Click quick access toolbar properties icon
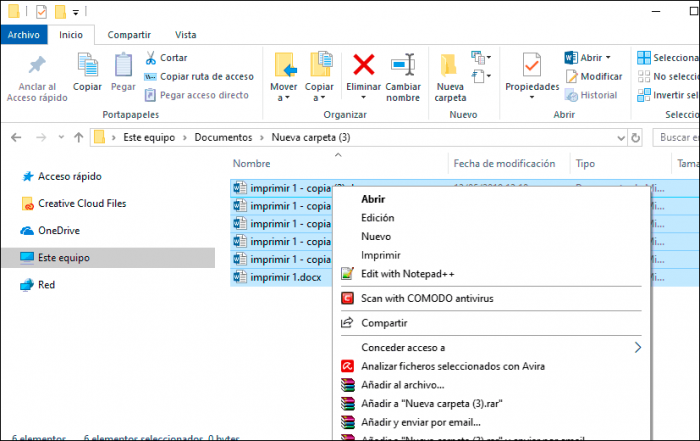The height and width of the screenshot is (441, 700). point(41,12)
